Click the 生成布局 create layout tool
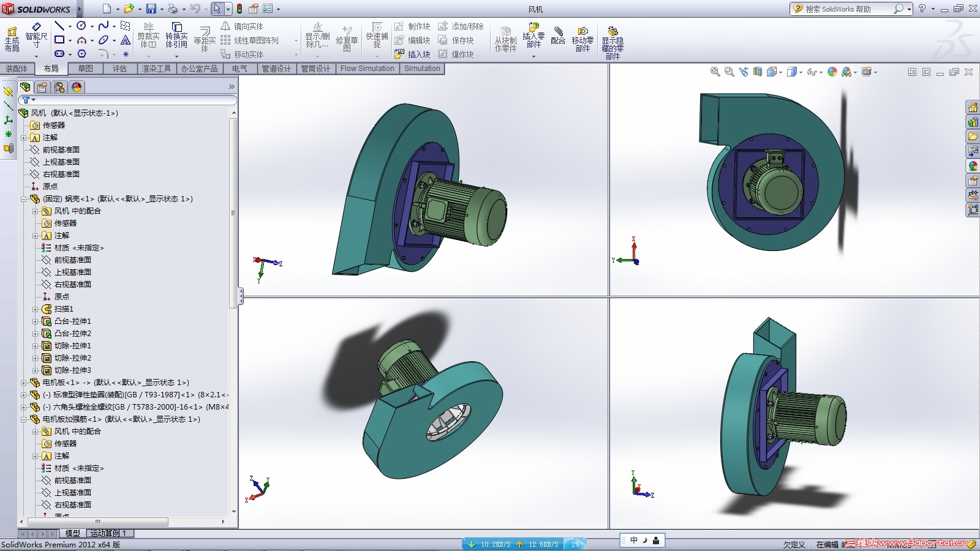Screen dimensions: 980x551 point(12,39)
